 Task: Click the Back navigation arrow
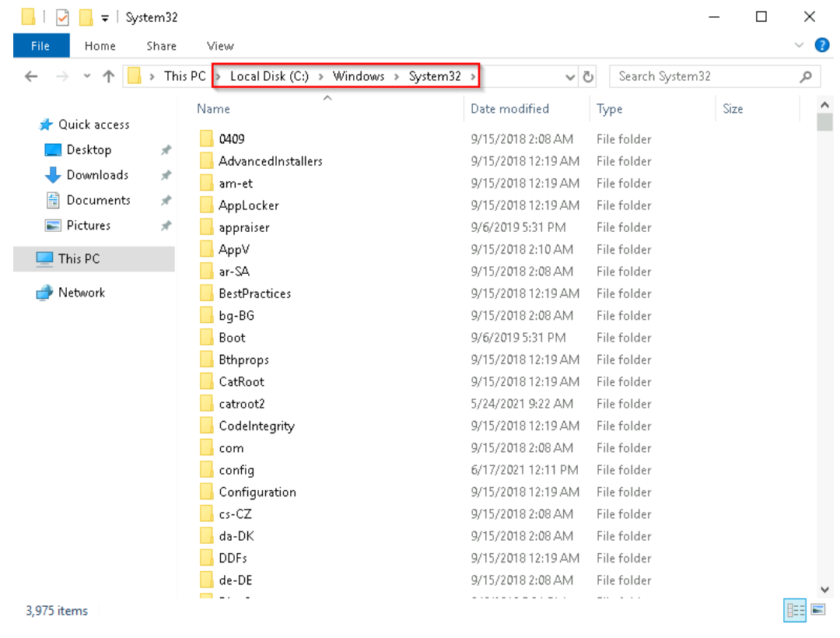tap(30, 76)
